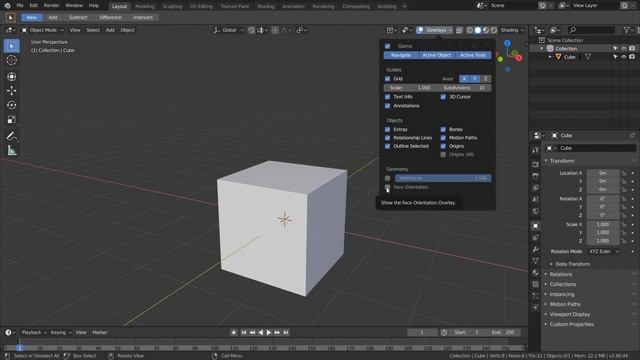The width and height of the screenshot is (640, 360).
Task: Select the Rotate tool in the toolbar
Action: coord(11,105)
